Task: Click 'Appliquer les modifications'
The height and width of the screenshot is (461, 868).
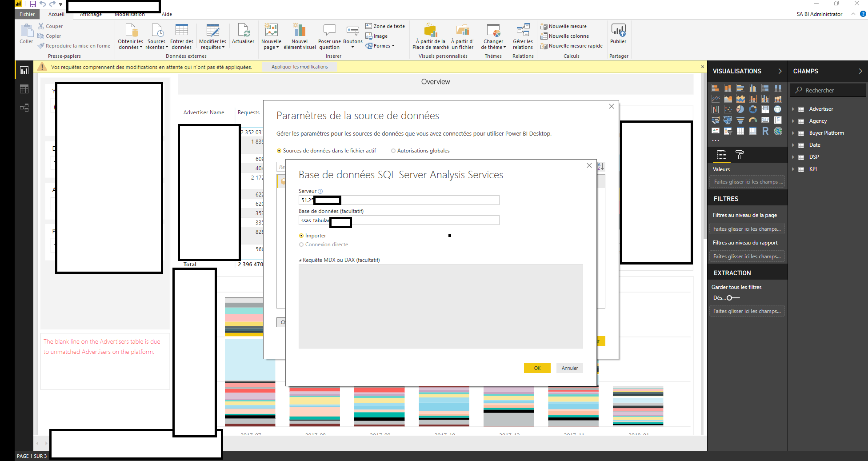Action: (300, 67)
